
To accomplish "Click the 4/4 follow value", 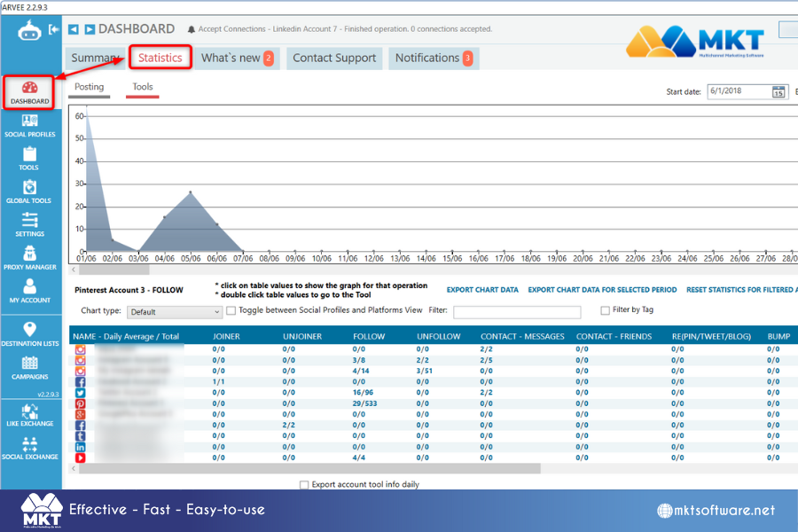I will point(359,458).
